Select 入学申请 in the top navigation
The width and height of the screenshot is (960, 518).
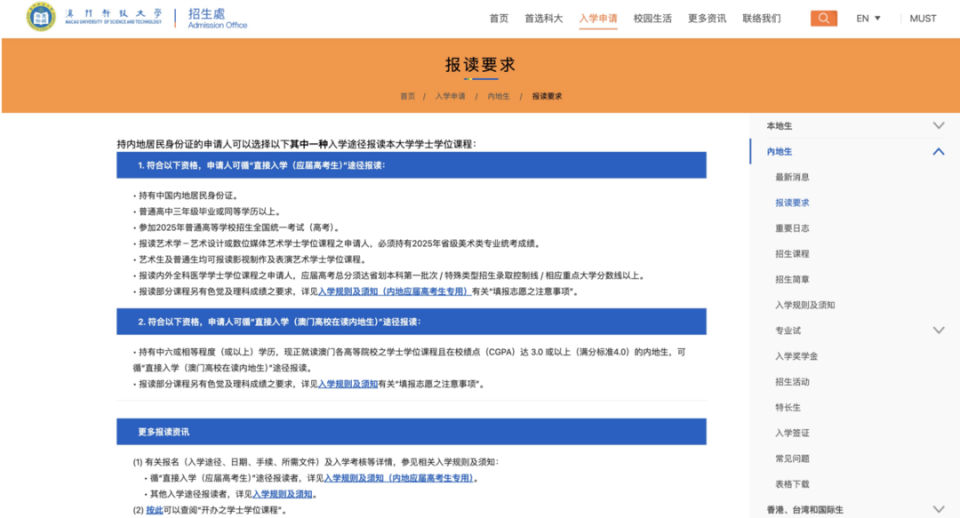click(x=598, y=18)
